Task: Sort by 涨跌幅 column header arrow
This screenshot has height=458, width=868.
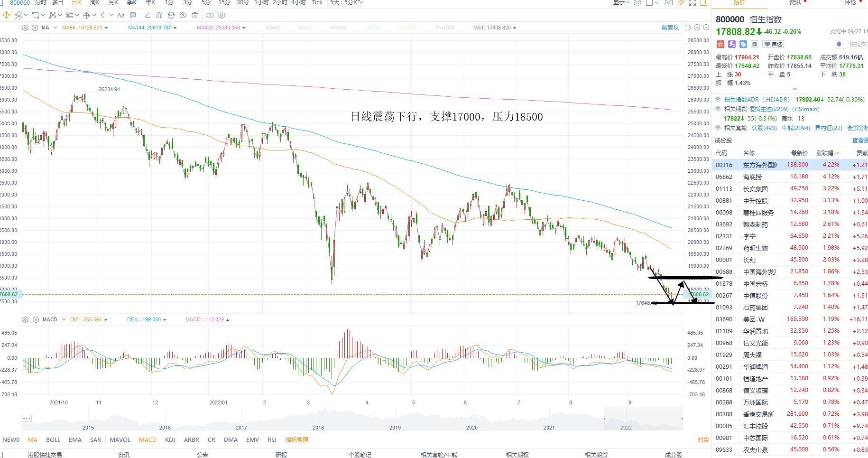Action: (x=837, y=153)
